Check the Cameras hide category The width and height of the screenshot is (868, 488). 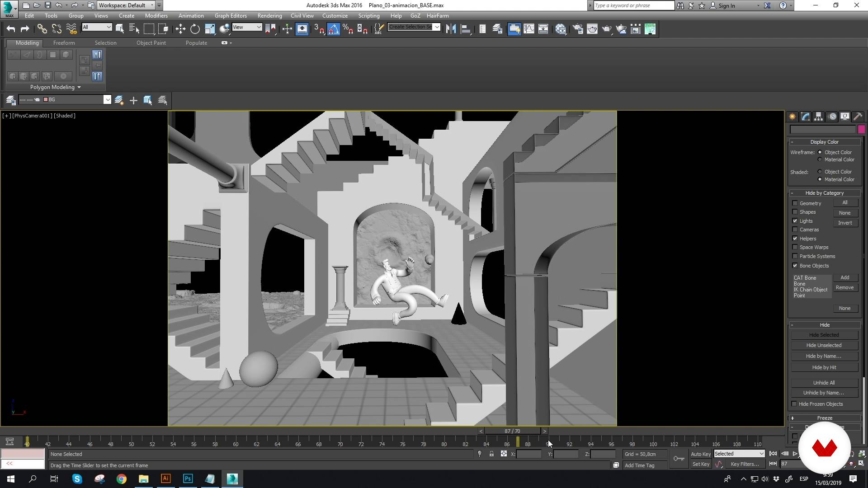795,230
